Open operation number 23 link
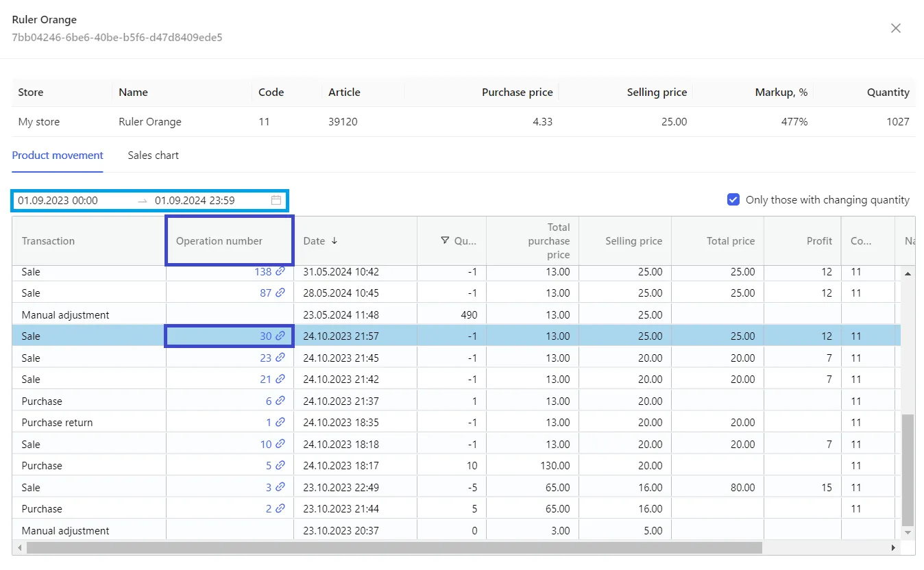Screen dimensions: 924x570 pos(266,358)
